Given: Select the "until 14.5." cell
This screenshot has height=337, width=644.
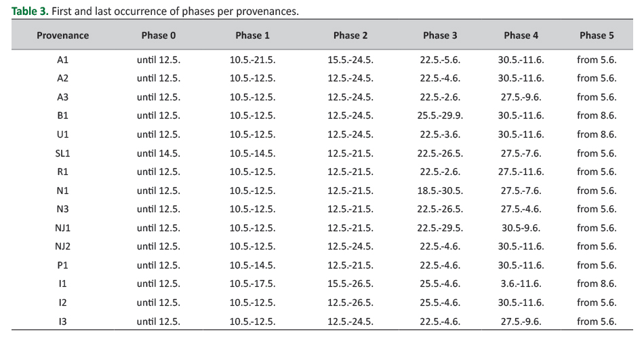Looking at the screenshot, I should pyautogui.click(x=159, y=153).
